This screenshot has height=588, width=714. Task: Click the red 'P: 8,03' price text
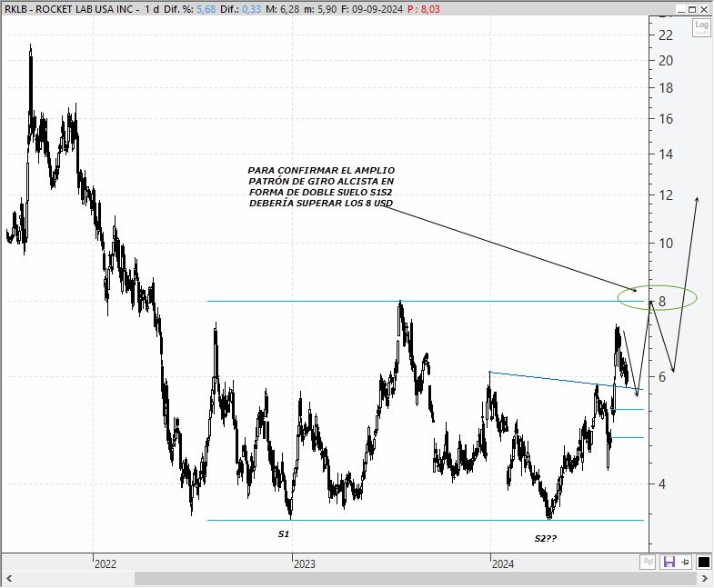click(424, 9)
